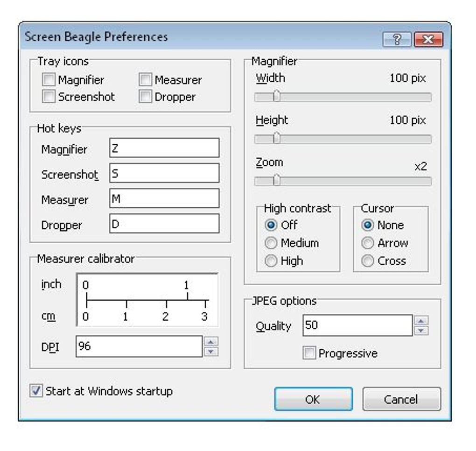This screenshot has width=476, height=451.
Task: Decrease DPI with the down spinner arrow
Action: pos(211,351)
